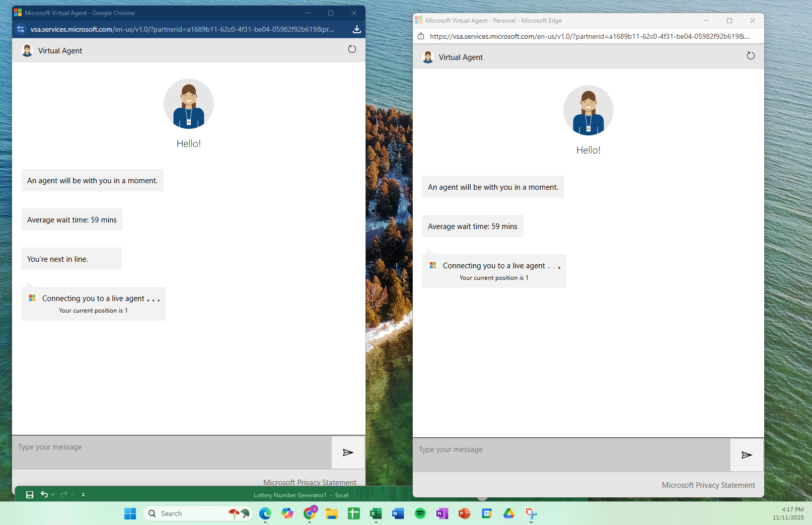This screenshot has height=525, width=812.
Task: Open the Undo history dropdown in Excel
Action: click(52, 495)
